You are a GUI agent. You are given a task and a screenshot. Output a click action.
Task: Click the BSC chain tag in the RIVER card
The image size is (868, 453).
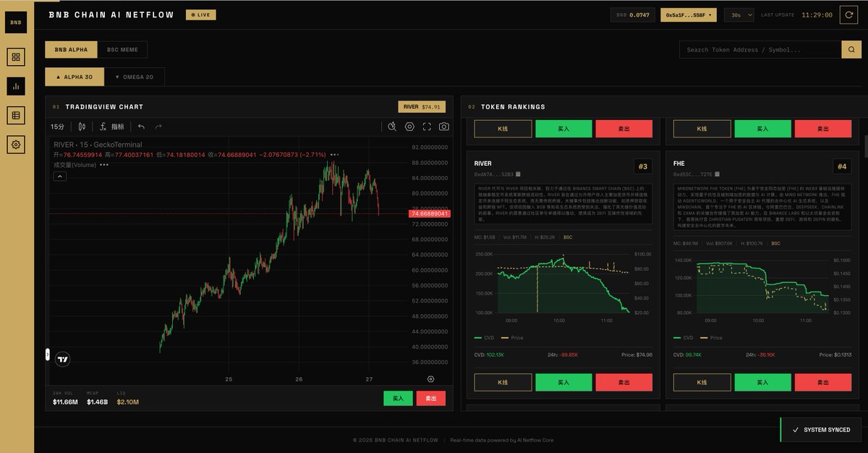568,237
